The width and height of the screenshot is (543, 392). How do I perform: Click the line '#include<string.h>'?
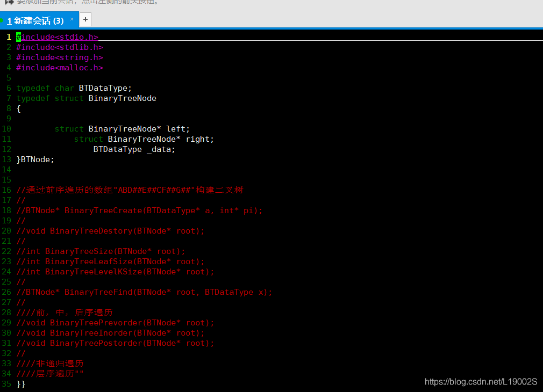pos(60,57)
